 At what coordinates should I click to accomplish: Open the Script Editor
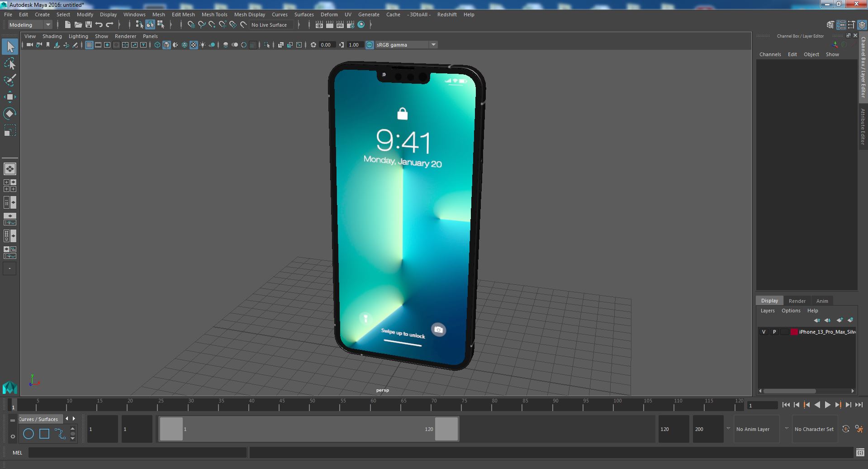click(x=860, y=452)
